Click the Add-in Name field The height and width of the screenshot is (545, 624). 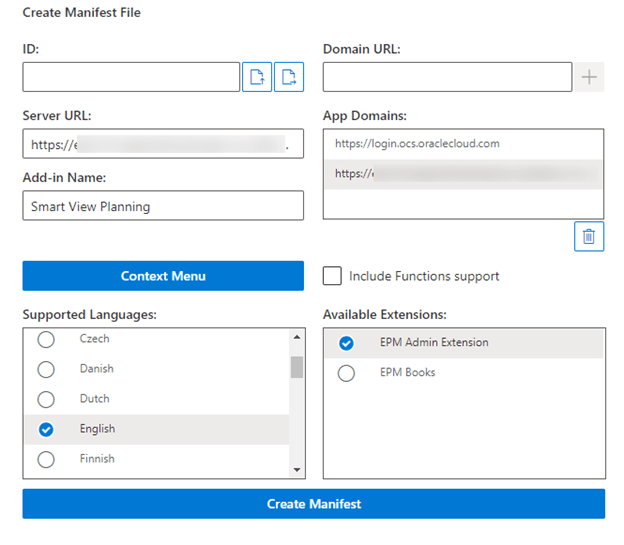(162, 206)
